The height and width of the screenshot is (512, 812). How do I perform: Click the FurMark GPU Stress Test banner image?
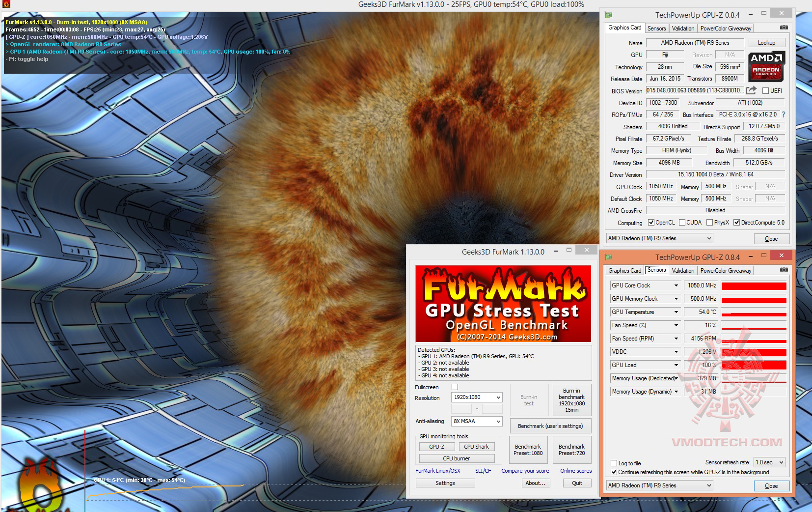tap(503, 304)
